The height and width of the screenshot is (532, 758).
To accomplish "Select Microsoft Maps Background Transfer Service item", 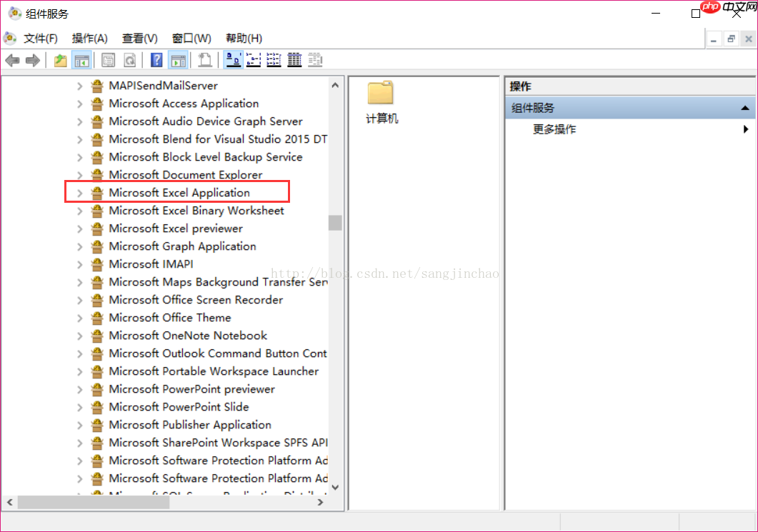I will [x=218, y=282].
